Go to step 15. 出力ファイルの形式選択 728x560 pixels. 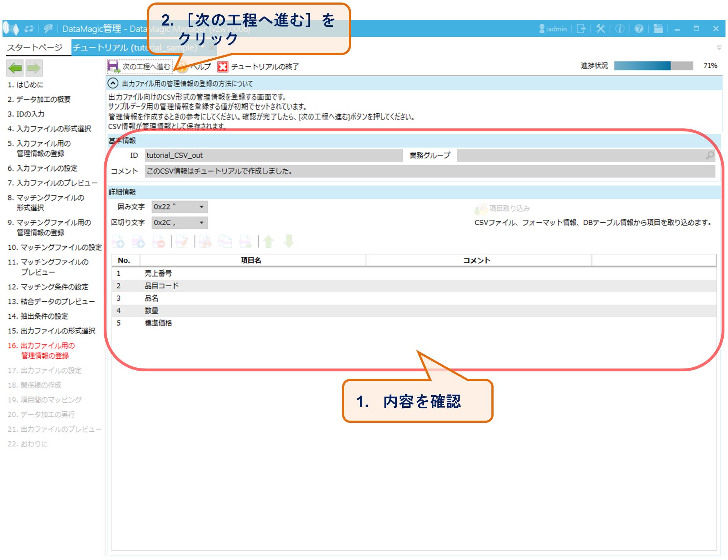pyautogui.click(x=51, y=331)
